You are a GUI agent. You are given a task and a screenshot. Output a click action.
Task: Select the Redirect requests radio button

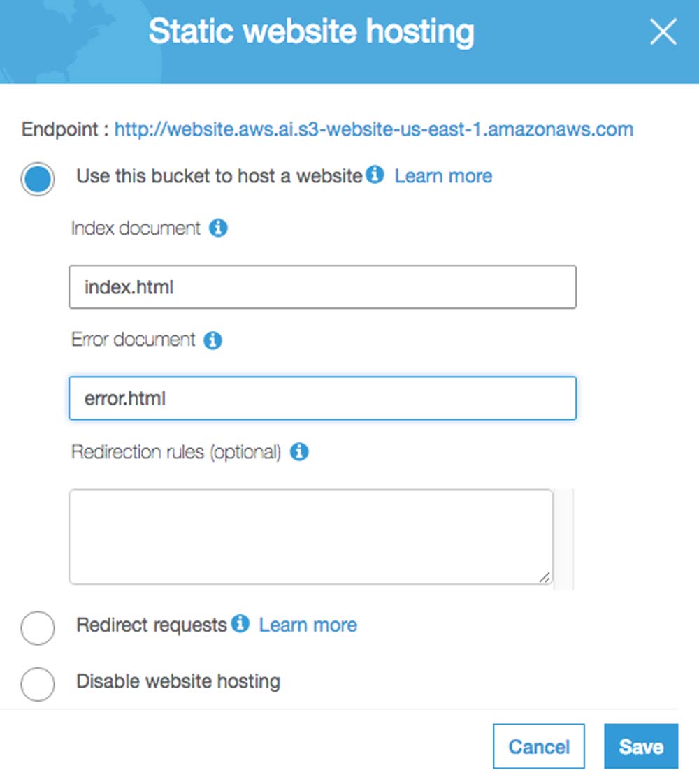point(38,627)
